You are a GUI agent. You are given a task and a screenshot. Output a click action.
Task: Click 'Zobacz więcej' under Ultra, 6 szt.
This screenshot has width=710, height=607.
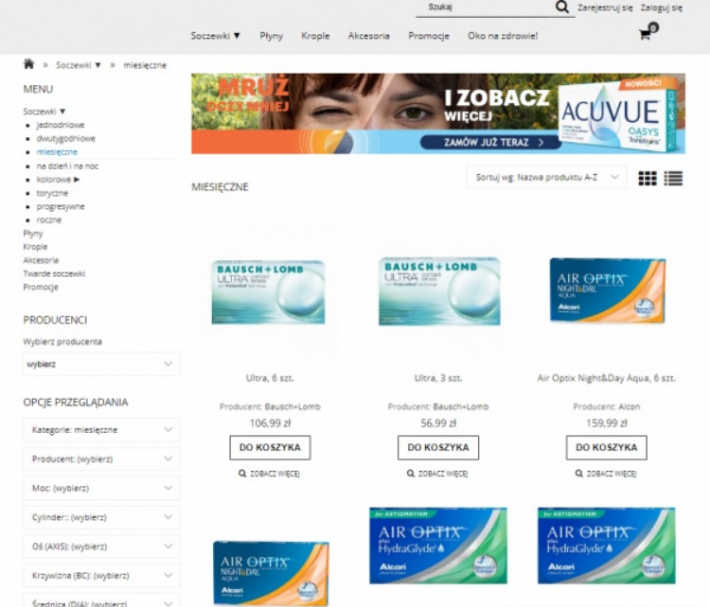pos(269,473)
